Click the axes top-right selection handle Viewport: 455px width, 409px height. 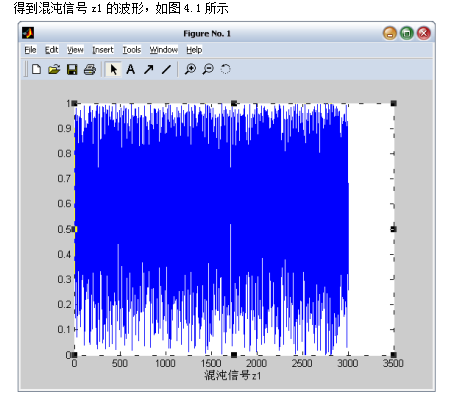click(x=394, y=104)
